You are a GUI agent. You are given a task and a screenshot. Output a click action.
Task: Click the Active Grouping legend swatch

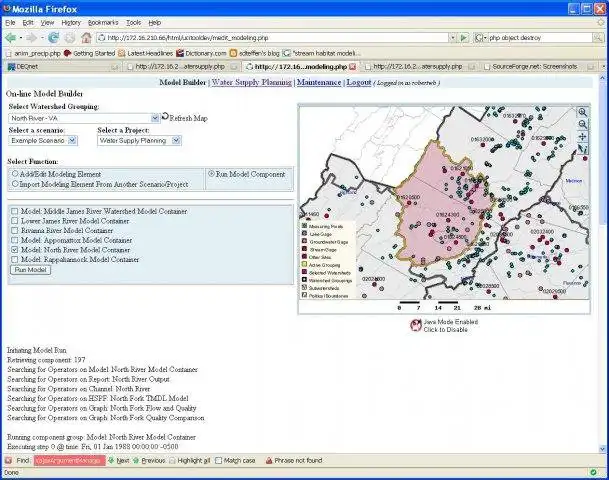click(304, 264)
